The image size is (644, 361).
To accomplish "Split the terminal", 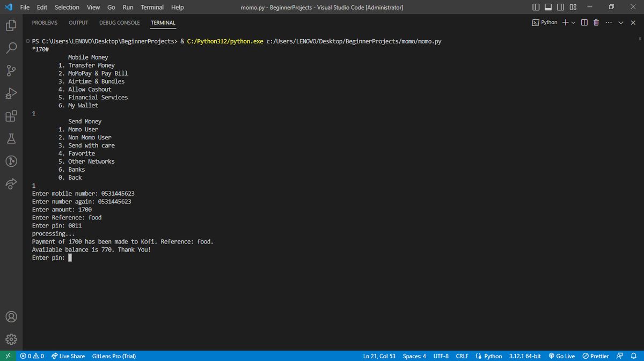I will (x=584, y=23).
